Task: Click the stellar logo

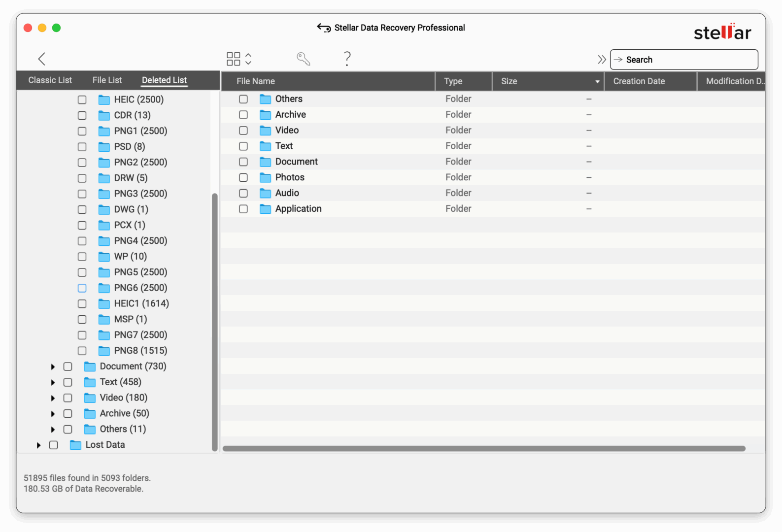Action: click(722, 32)
